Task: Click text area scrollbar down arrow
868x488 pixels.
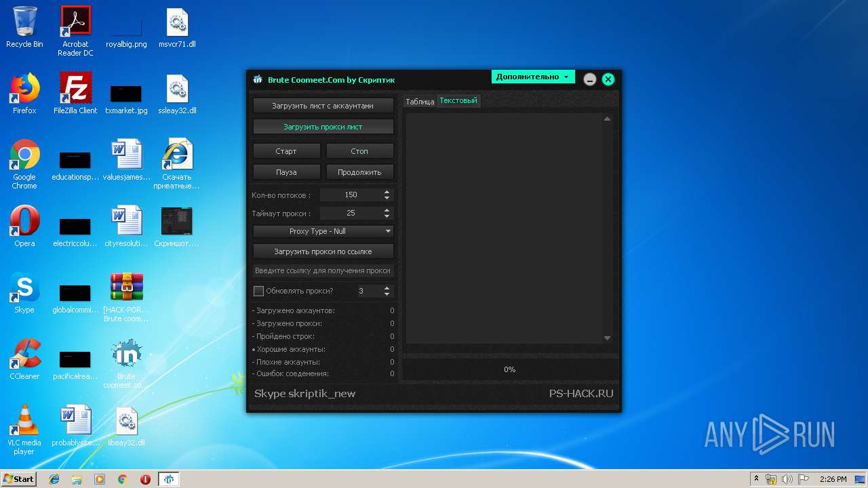Action: point(607,338)
